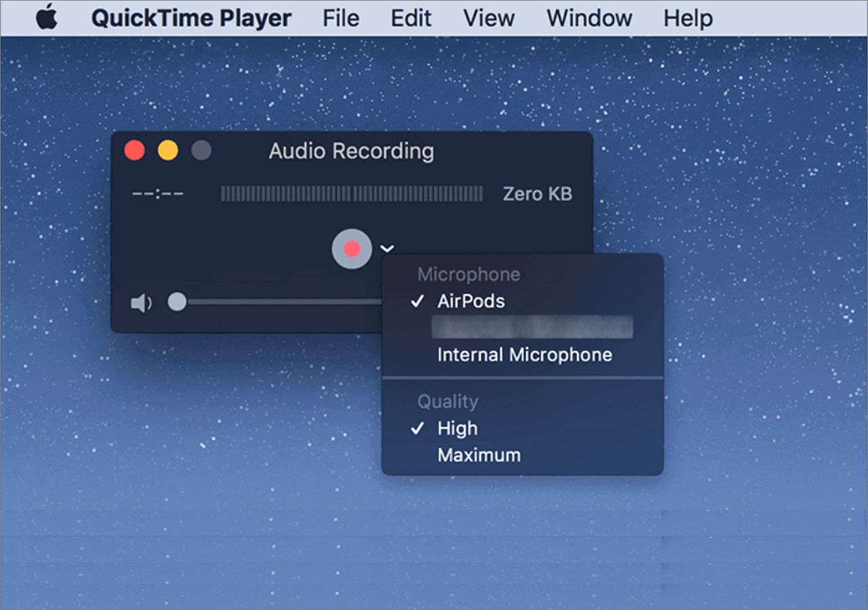The height and width of the screenshot is (610, 868).
Task: Click the Quality section header
Action: pos(448,401)
